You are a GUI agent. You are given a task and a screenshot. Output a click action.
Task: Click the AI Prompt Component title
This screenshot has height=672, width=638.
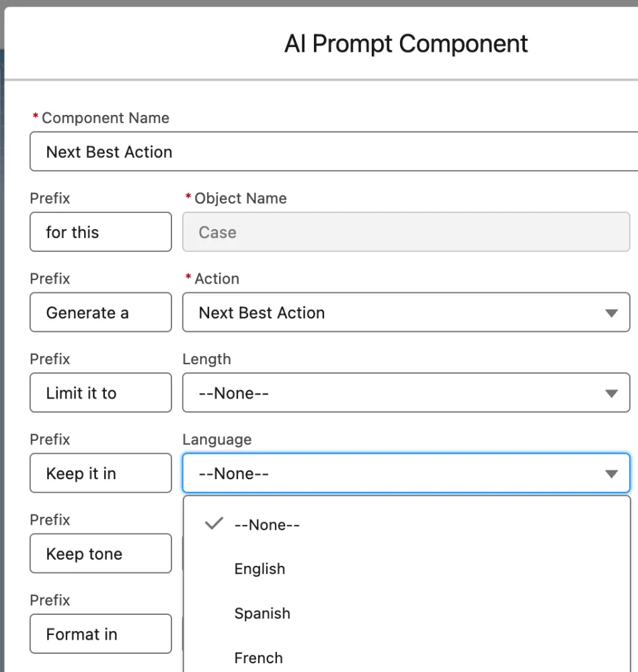[x=405, y=43]
